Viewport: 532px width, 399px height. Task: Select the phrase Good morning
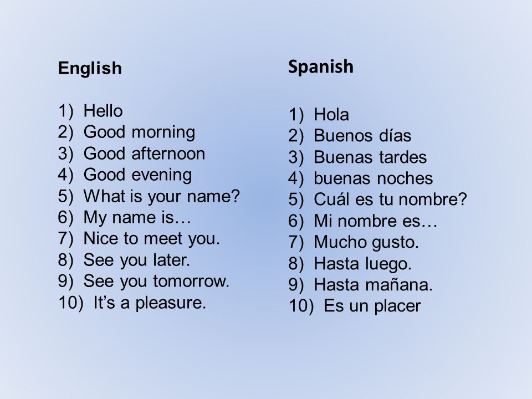140,132
